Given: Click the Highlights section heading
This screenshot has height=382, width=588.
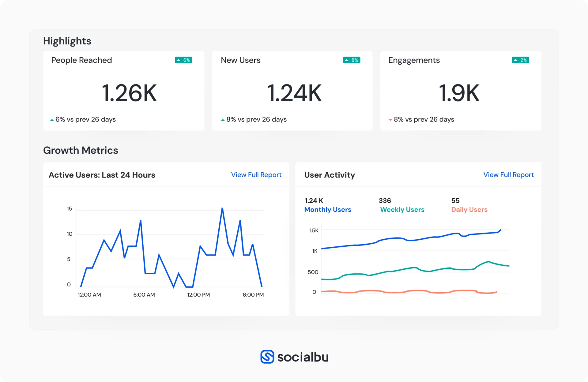Looking at the screenshot, I should (x=67, y=41).
